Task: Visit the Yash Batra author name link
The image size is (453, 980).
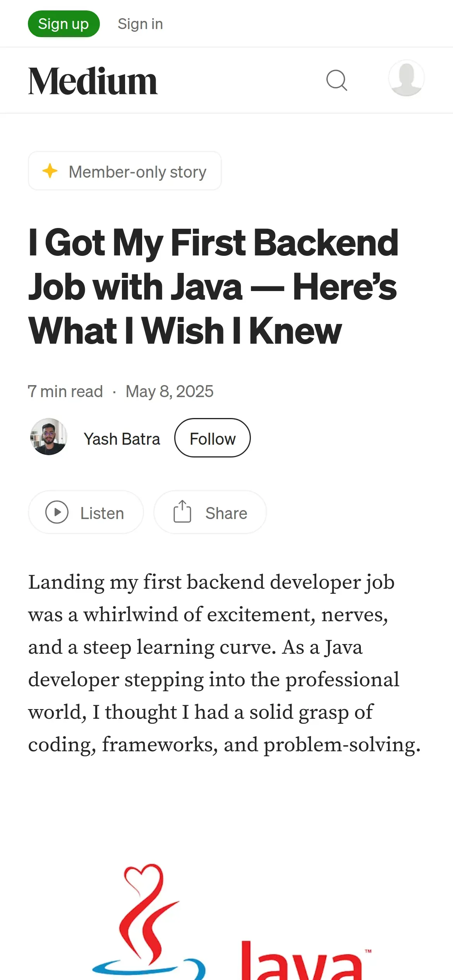Action: [122, 439]
